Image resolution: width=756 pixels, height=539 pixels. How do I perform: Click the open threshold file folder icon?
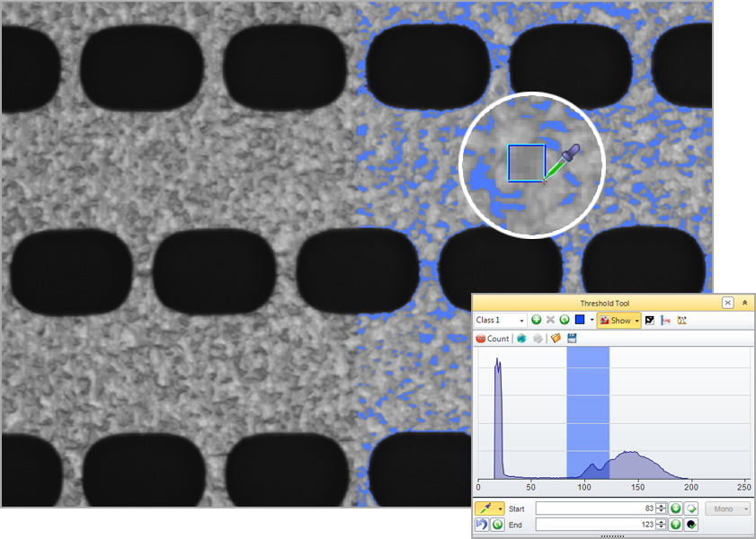[x=556, y=339]
